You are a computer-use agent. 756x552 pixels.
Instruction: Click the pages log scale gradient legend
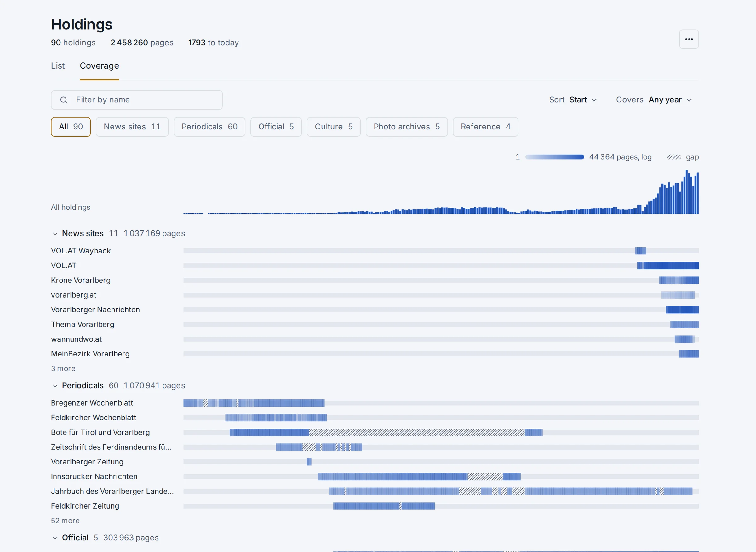pyautogui.click(x=554, y=157)
